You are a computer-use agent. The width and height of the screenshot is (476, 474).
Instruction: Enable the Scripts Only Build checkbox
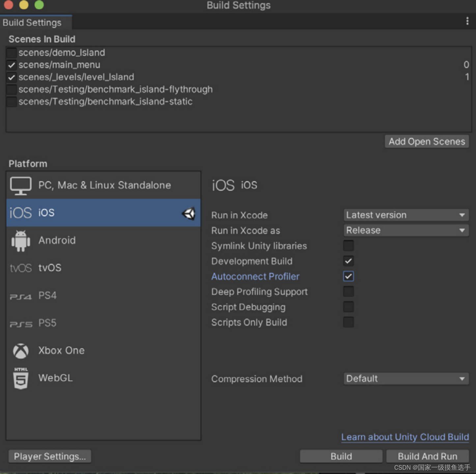tap(348, 322)
